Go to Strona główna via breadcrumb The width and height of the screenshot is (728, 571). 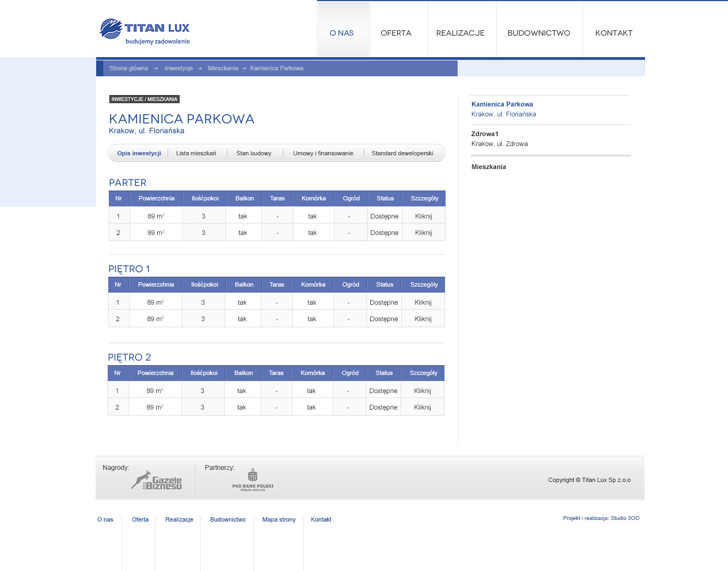129,68
